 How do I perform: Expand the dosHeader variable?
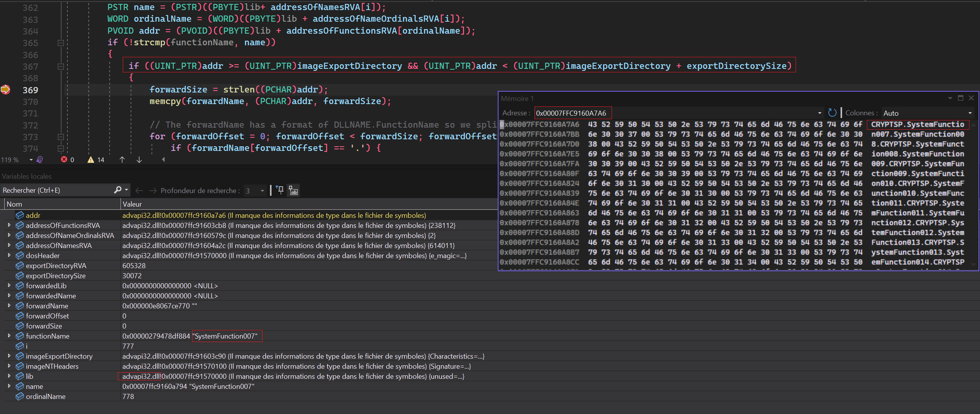9,255
